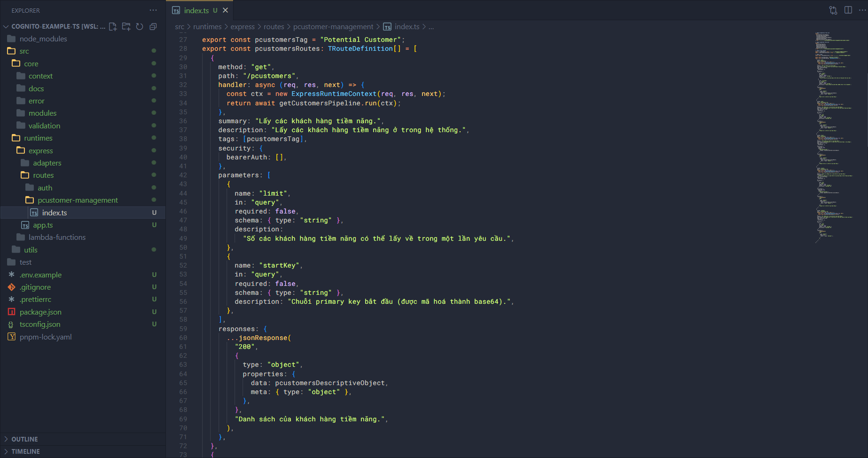The height and width of the screenshot is (458, 868).
Task: Open editor more actions ellipsis menu
Action: (862, 10)
